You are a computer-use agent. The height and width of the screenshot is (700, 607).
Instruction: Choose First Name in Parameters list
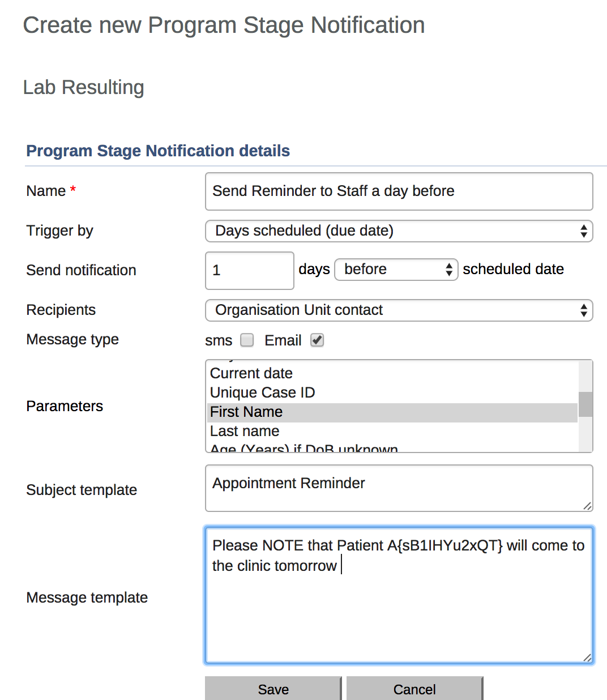tap(246, 412)
